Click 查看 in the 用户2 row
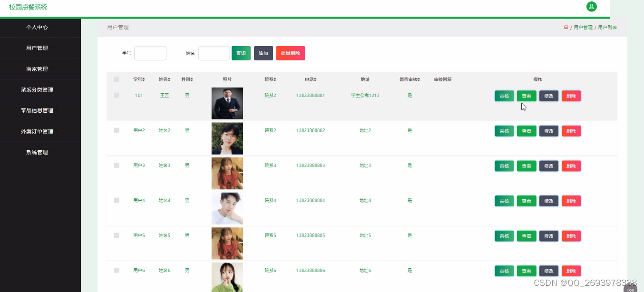This screenshot has height=292, width=644. tap(527, 131)
